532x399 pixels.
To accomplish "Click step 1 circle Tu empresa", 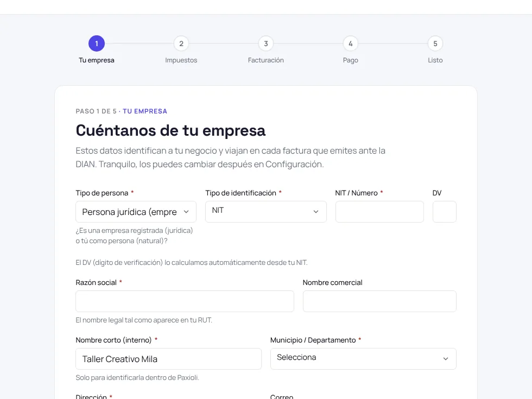I will pos(97,43).
